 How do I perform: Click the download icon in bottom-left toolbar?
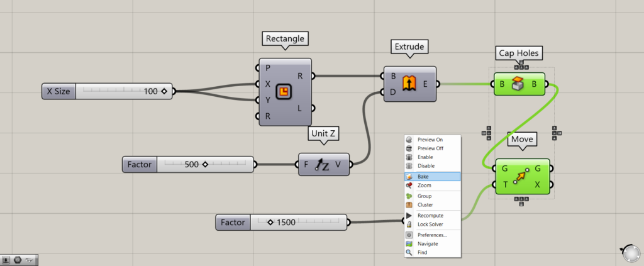coord(6,259)
